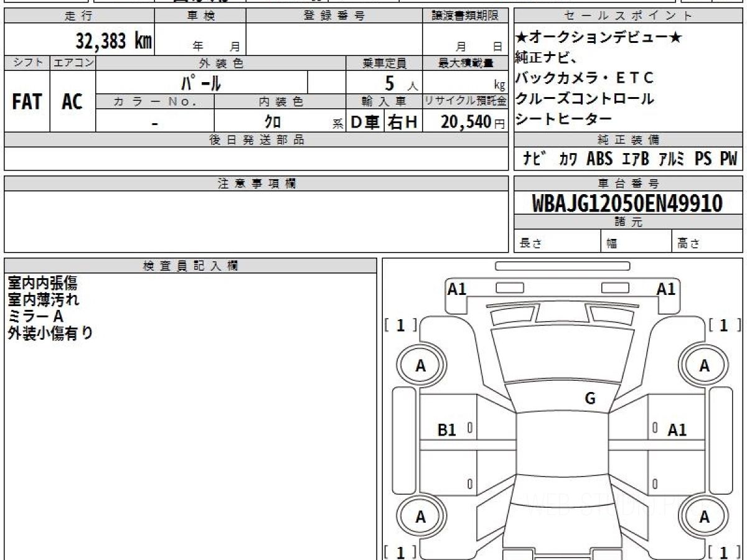The height and width of the screenshot is (560, 747).
Task: Select the inspector note 外装小傷有り
Action: click(x=50, y=334)
